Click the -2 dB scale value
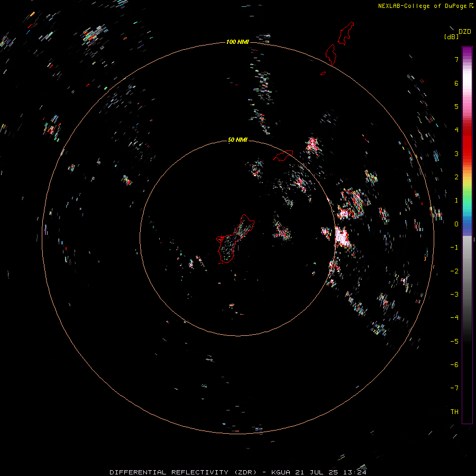 [454, 271]
